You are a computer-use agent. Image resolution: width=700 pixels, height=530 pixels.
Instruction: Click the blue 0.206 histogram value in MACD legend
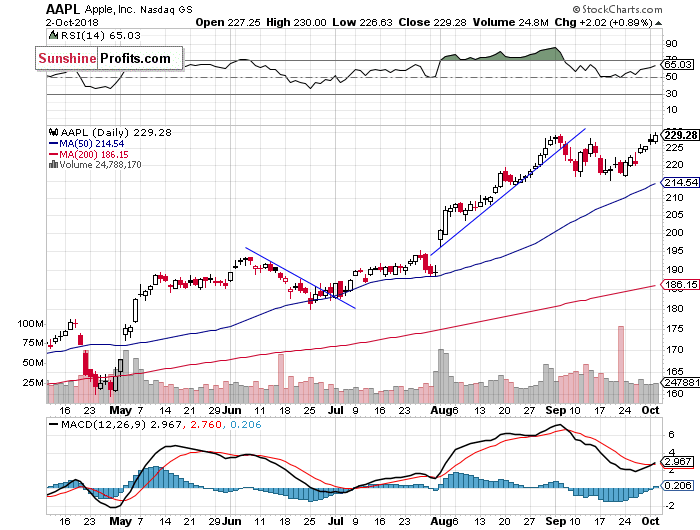coord(246,425)
